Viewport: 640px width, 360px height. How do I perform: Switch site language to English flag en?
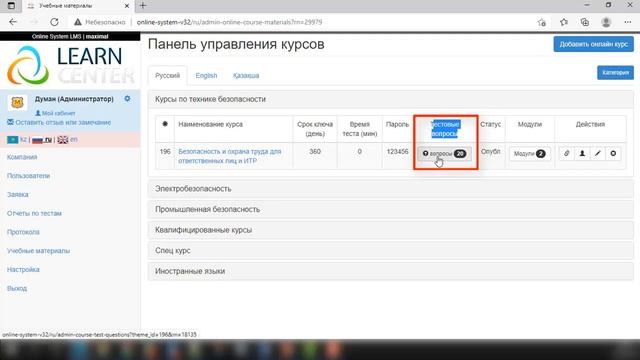click(62, 140)
